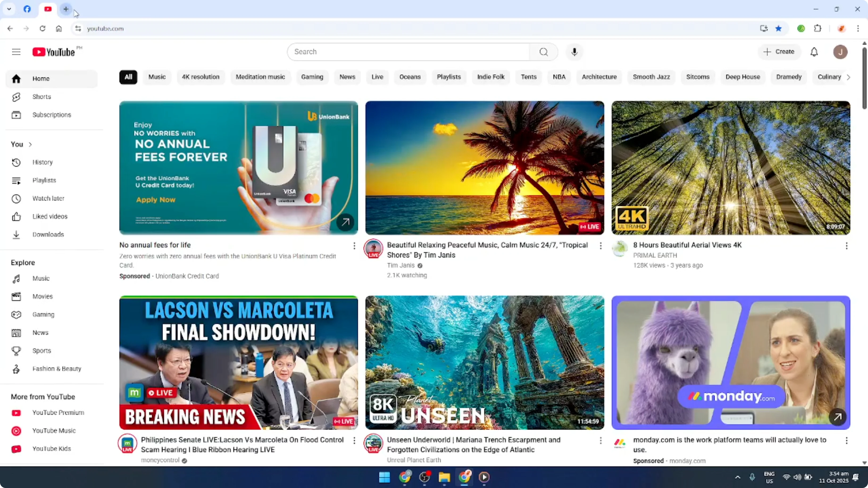Open watch History

(52, 162)
